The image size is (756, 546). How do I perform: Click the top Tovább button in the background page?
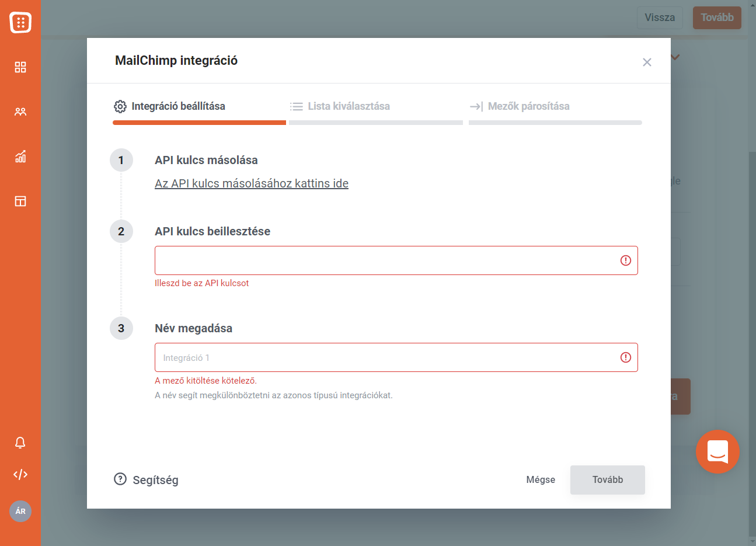click(x=717, y=18)
